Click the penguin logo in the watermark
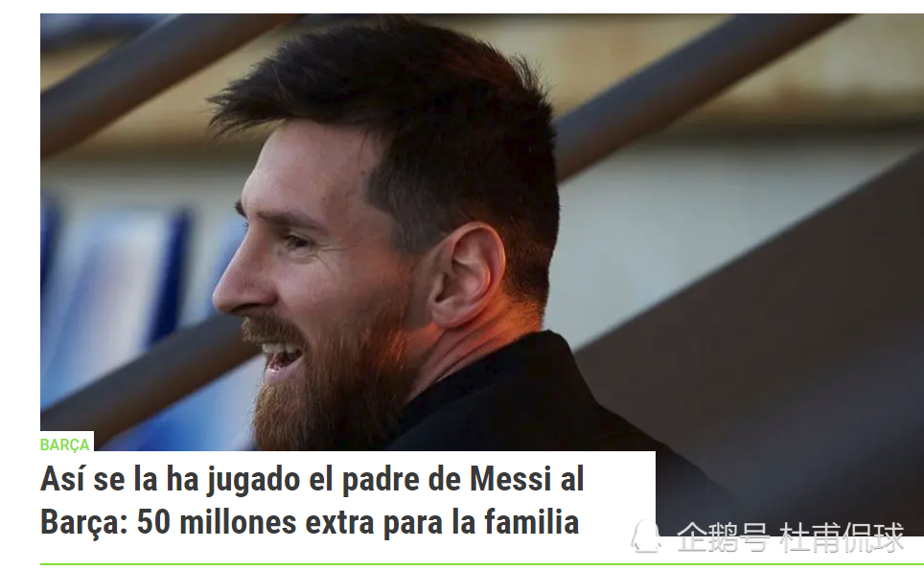This screenshot has height=570, width=924. point(646,536)
